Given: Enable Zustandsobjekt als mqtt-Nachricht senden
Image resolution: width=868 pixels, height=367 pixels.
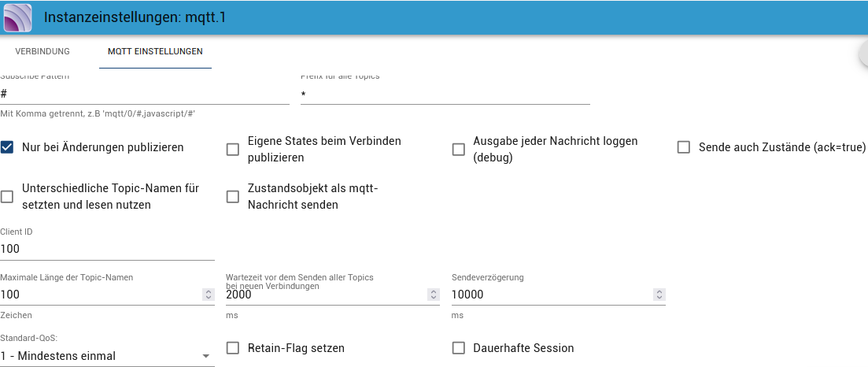Looking at the screenshot, I should 233,197.
